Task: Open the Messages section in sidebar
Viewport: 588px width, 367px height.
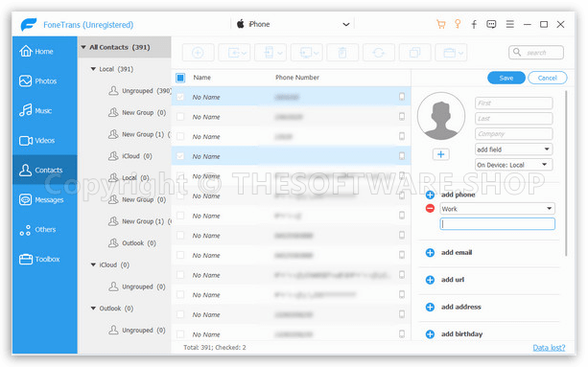Action: tap(45, 199)
